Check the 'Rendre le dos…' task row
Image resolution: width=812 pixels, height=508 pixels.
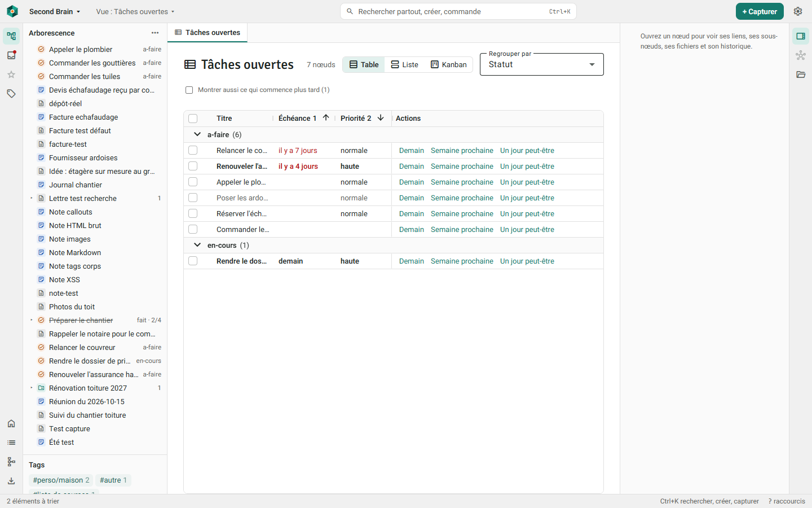tap(193, 261)
